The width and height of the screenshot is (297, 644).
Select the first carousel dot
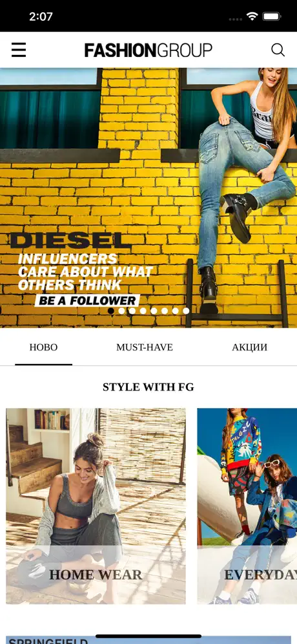111,311
